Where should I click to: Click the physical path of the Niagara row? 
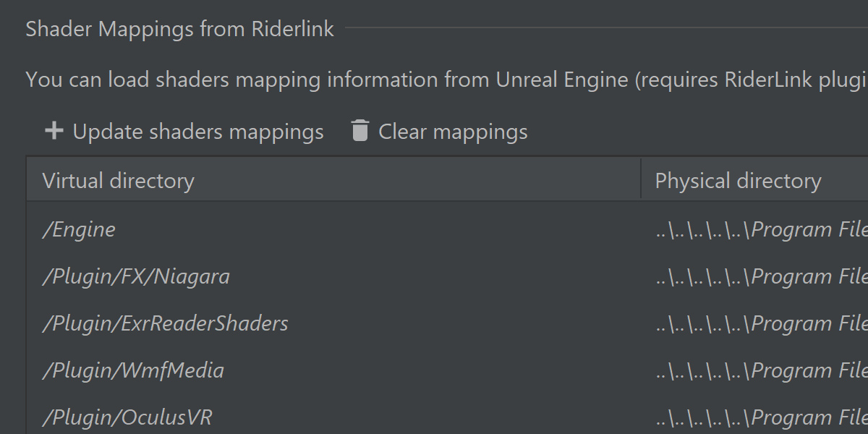click(761, 277)
